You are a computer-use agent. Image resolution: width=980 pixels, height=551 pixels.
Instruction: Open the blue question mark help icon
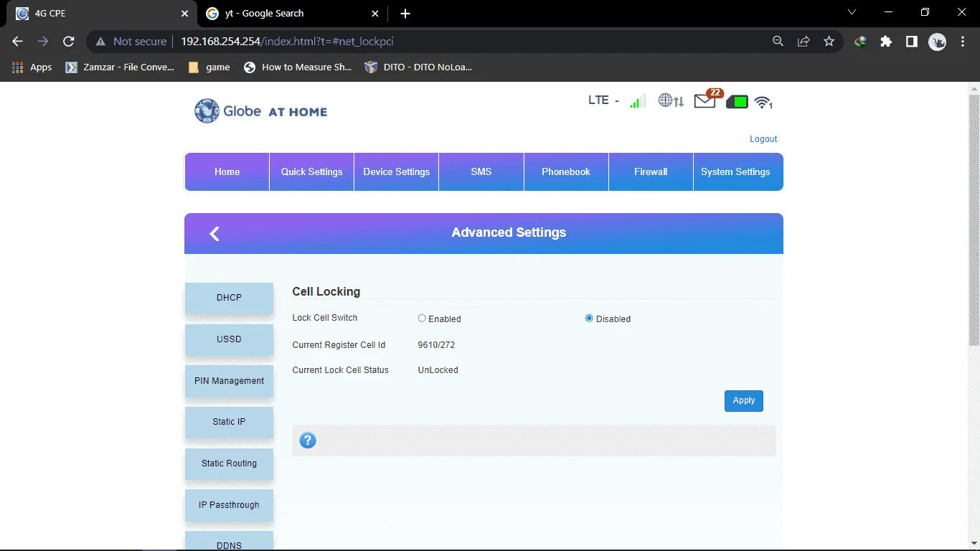coord(308,441)
